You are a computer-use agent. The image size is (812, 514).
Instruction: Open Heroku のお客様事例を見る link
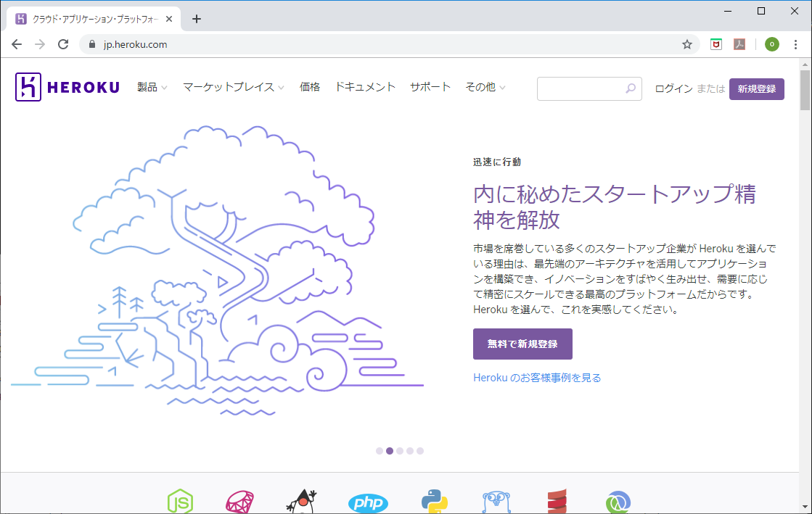click(537, 378)
